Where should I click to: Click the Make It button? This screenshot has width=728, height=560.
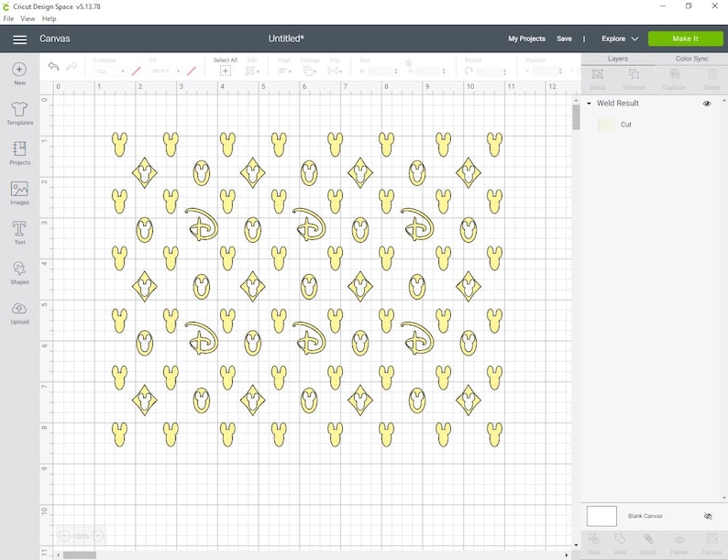click(x=685, y=38)
